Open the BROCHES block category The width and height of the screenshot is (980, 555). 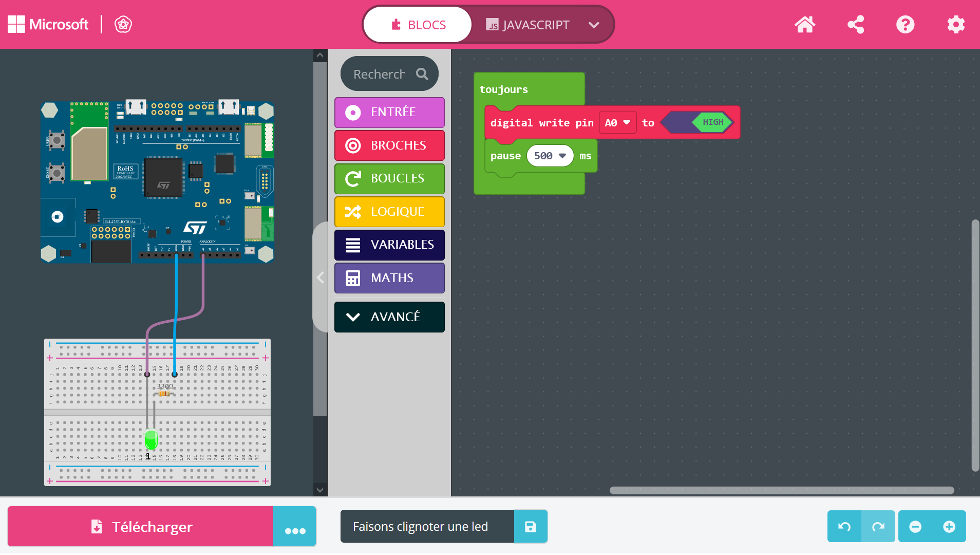[389, 145]
